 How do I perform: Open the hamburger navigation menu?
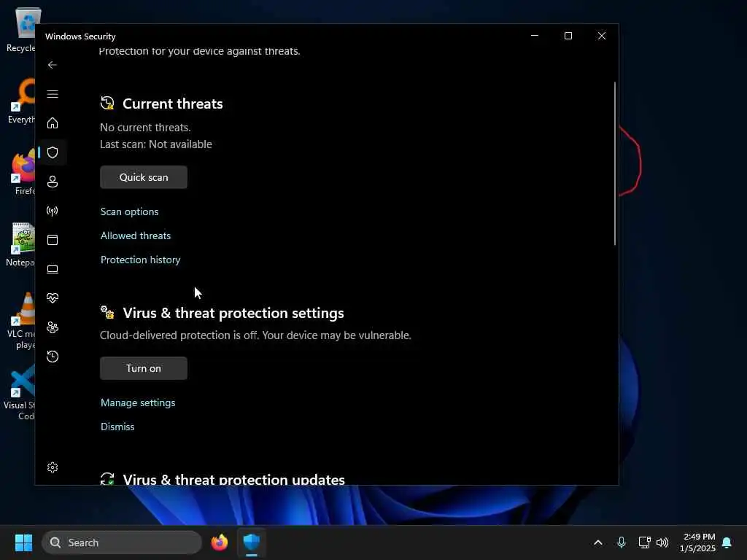(53, 94)
